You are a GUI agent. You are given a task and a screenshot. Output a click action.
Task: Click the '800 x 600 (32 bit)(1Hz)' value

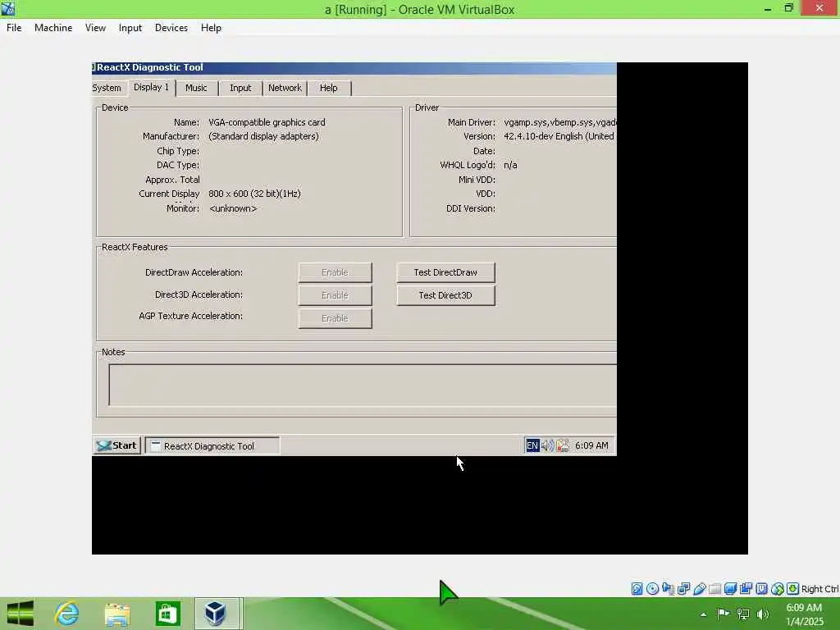(x=254, y=194)
